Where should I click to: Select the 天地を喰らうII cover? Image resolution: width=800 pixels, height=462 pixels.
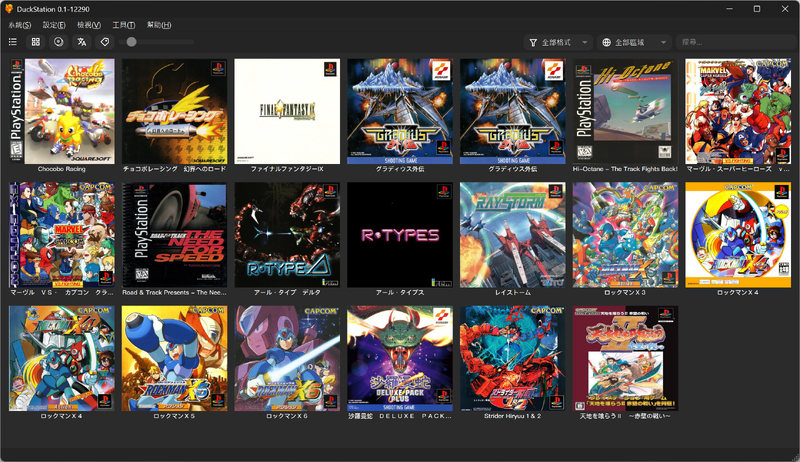[626, 358]
